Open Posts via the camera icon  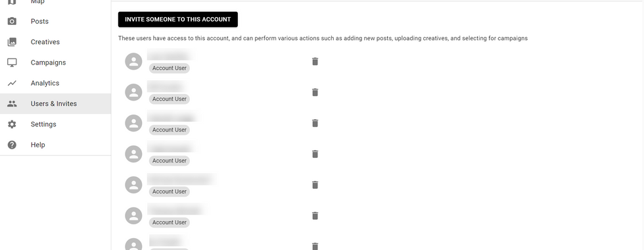pos(12,21)
